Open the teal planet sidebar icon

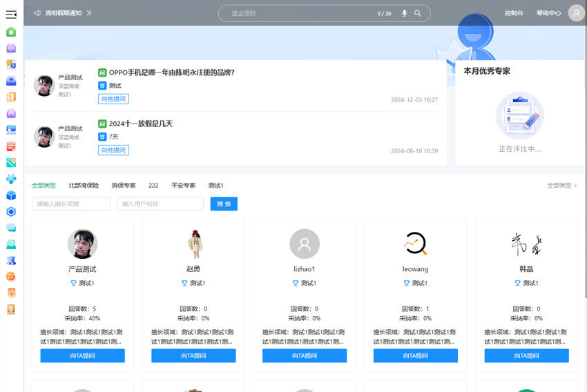tap(11, 244)
